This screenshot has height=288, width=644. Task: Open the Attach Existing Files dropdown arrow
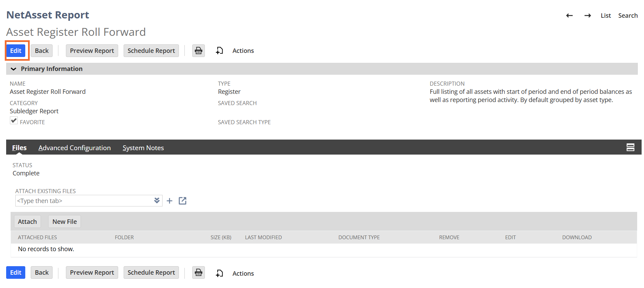157,201
